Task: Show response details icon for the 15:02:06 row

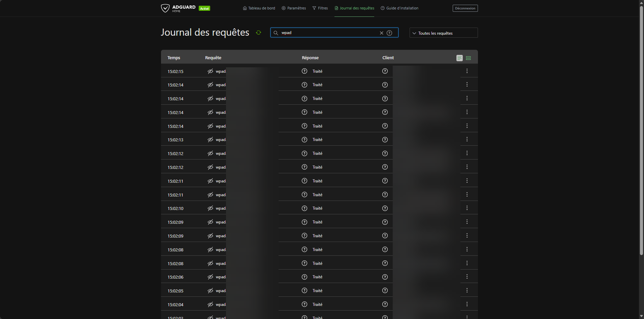Action: pyautogui.click(x=304, y=277)
